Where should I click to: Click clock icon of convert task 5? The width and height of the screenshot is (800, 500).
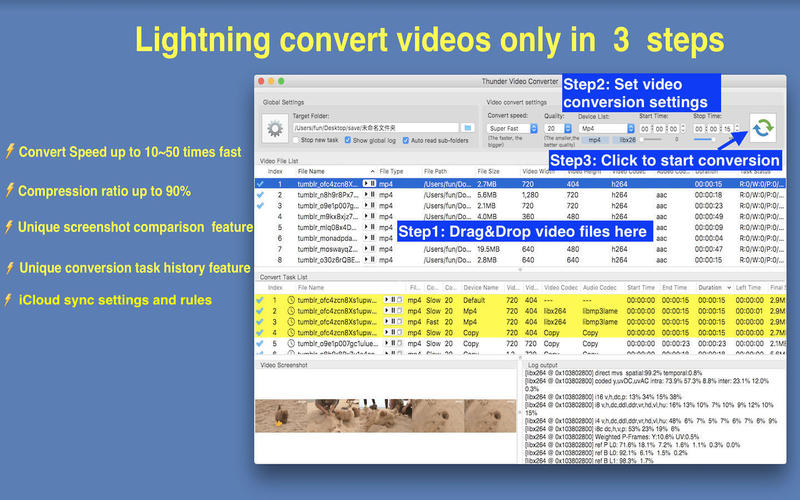(x=291, y=343)
